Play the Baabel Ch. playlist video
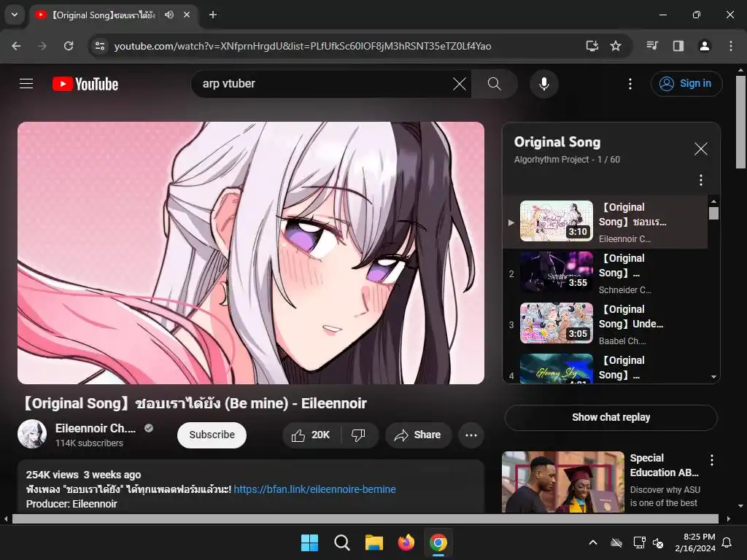The width and height of the screenshot is (747, 560). (605, 324)
